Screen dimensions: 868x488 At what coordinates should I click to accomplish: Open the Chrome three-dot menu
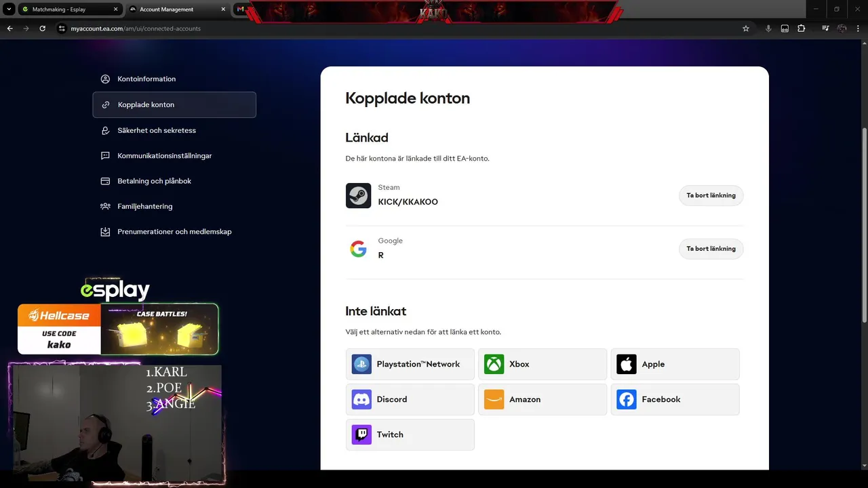859,28
